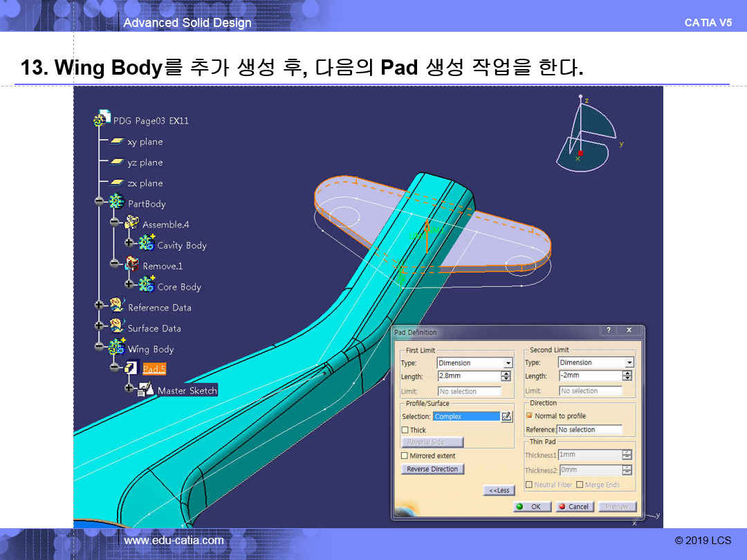Click the PDG Page03 EX11 part icon
The width and height of the screenshot is (747, 560).
tap(102, 119)
